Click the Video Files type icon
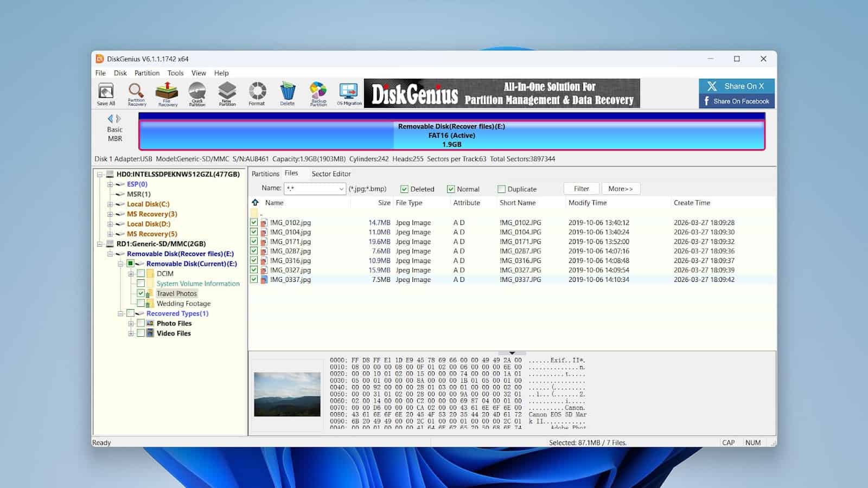Image resolution: width=868 pixels, height=488 pixels. point(150,333)
